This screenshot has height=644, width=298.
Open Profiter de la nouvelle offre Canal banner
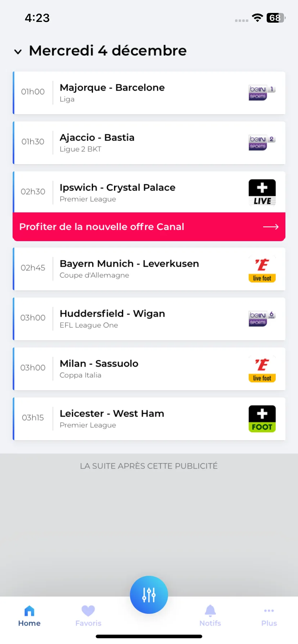click(x=149, y=227)
